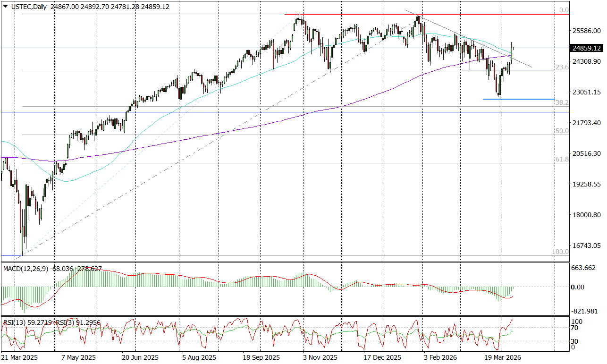Click the RSI 70 level on scale
Screen dimensions: 607x364
575,328
